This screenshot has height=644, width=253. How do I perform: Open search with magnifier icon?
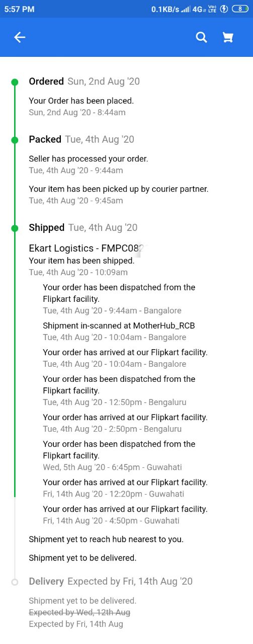(201, 37)
